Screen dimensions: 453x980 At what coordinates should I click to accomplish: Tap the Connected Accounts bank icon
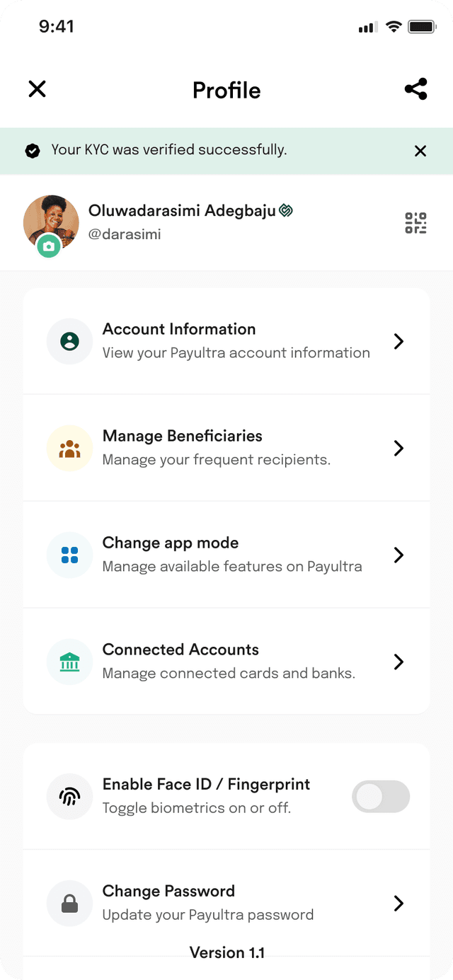pos(69,662)
